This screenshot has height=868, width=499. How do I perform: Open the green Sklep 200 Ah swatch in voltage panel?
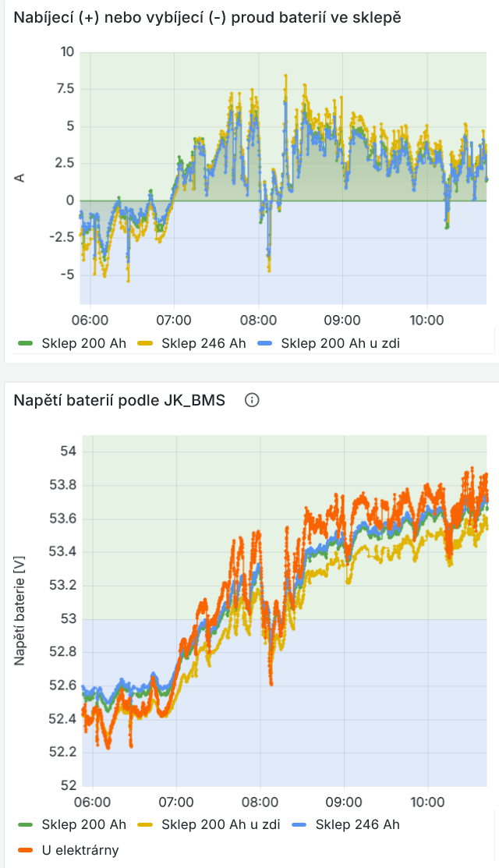25,824
